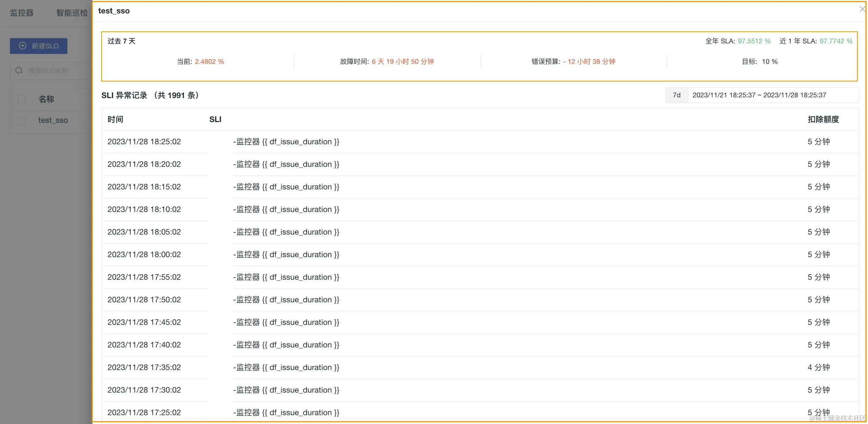The image size is (868, 424).
Task: Close the test_sso detail drawer
Action: (862, 9)
